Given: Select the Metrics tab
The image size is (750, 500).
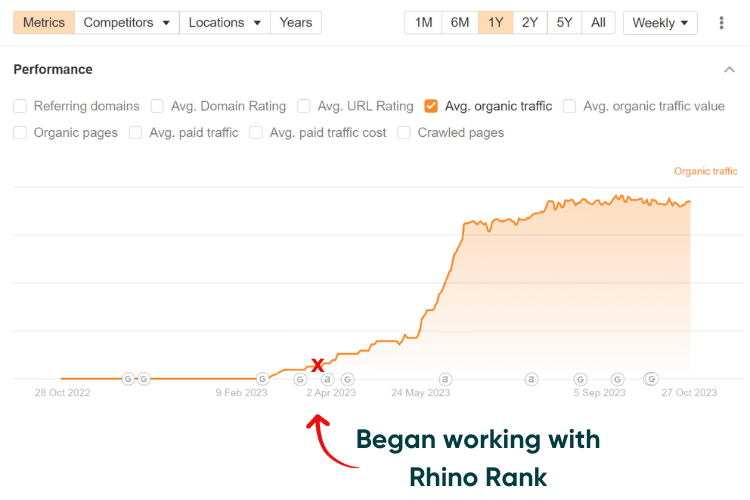Looking at the screenshot, I should tap(43, 22).
